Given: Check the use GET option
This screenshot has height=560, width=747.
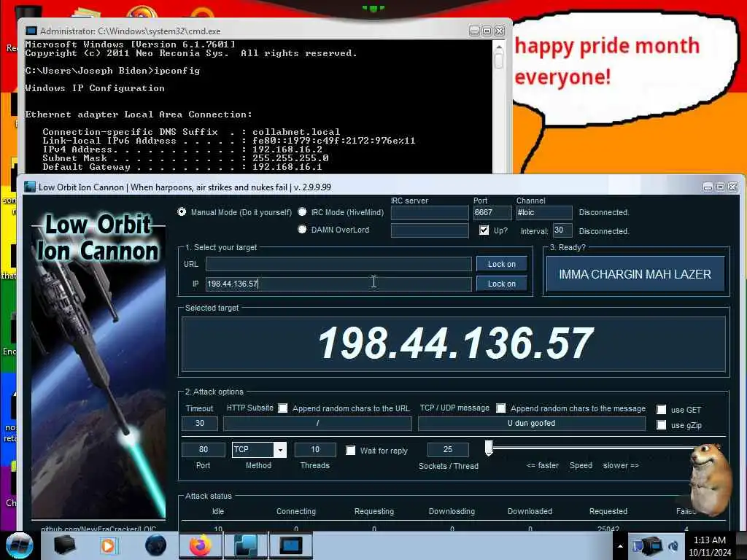Looking at the screenshot, I should point(661,410).
